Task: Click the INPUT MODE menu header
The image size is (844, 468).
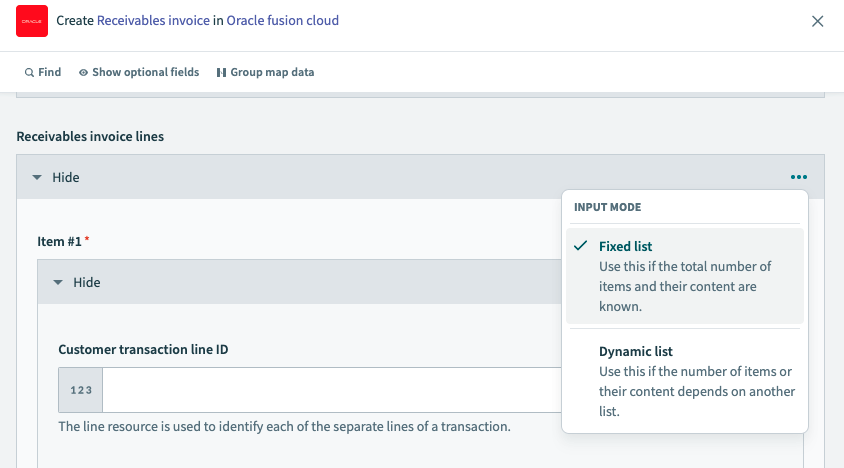Action: point(607,207)
